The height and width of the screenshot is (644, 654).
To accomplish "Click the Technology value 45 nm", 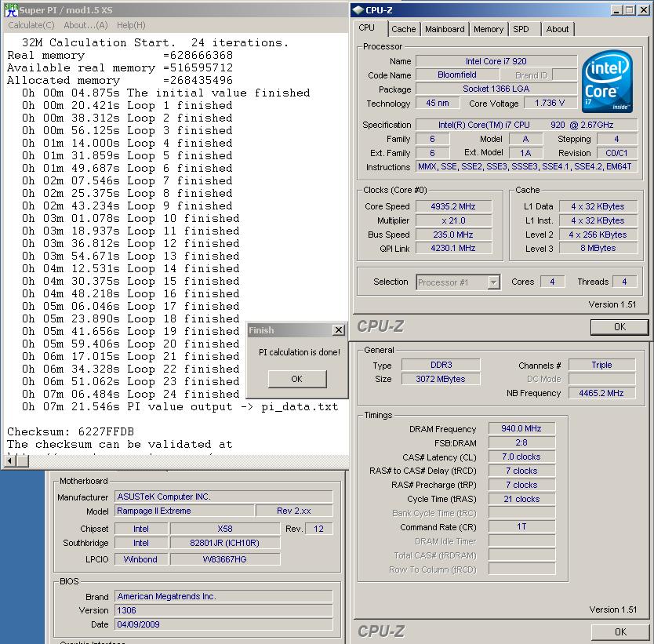I will (437, 103).
